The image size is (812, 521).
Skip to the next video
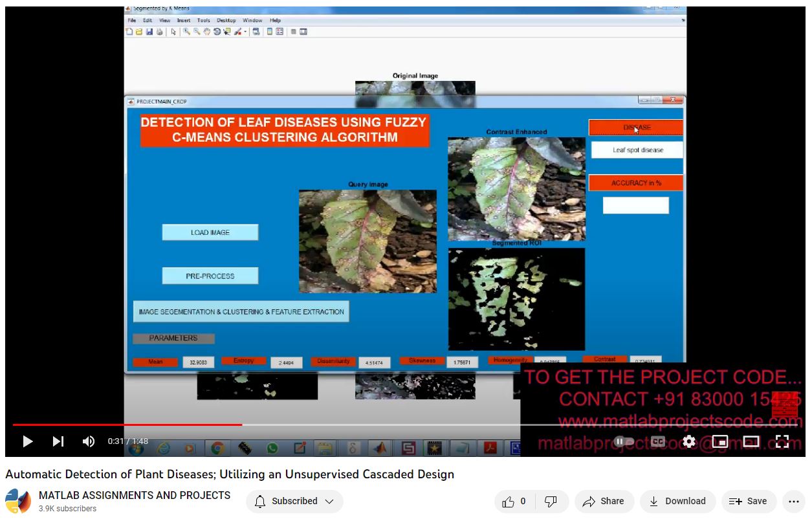click(x=58, y=441)
